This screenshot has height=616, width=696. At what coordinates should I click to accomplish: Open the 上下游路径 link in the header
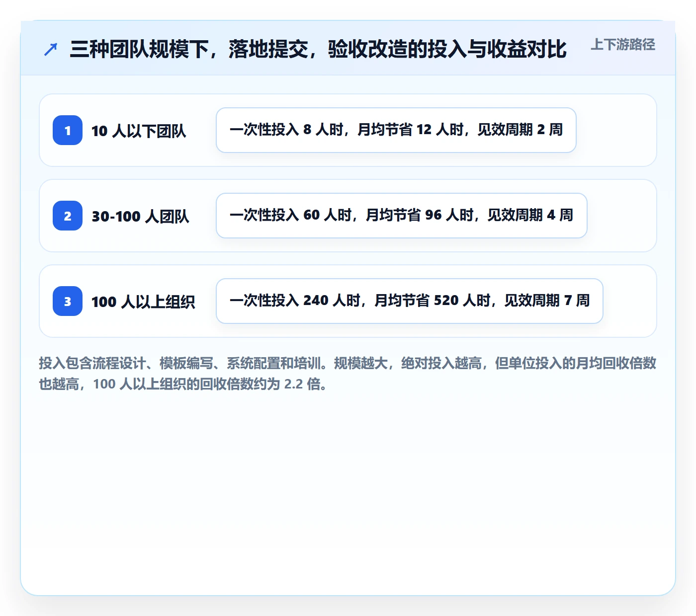(623, 45)
